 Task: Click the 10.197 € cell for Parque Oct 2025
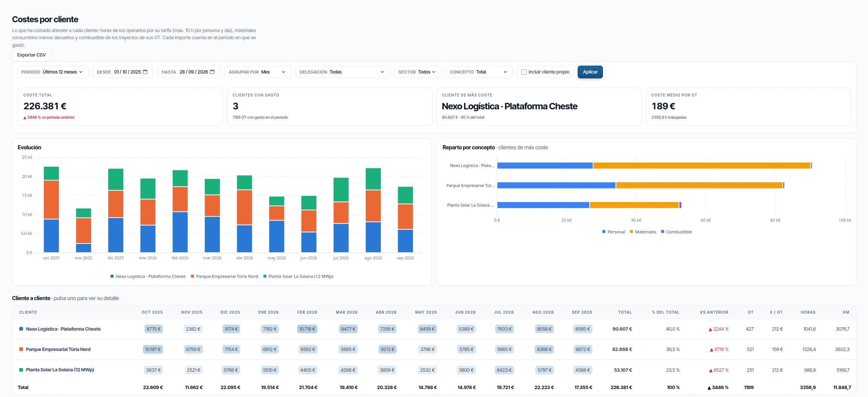153,349
